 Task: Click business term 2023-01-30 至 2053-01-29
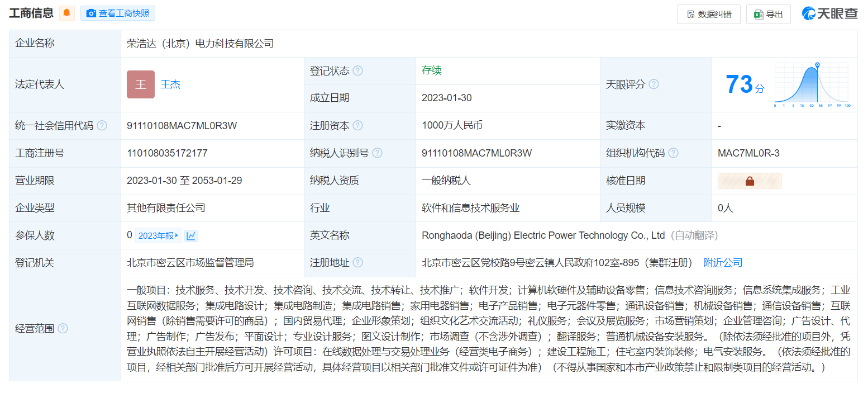pos(184,181)
